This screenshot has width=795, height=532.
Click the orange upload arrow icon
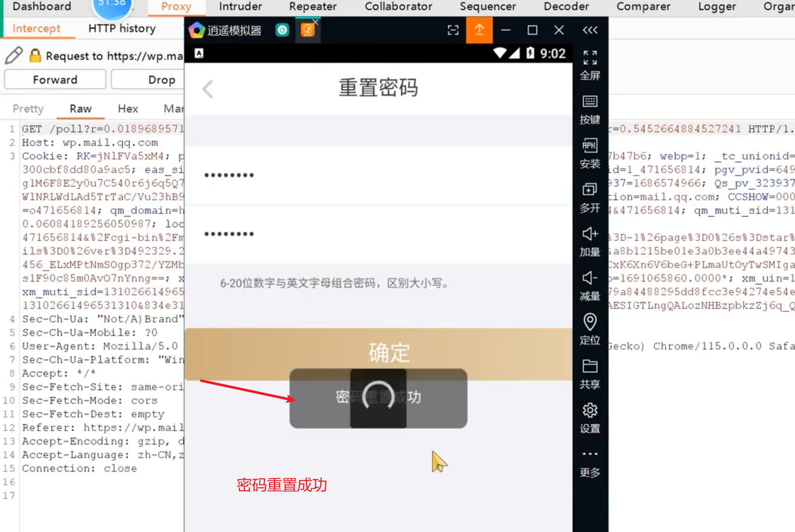479,30
